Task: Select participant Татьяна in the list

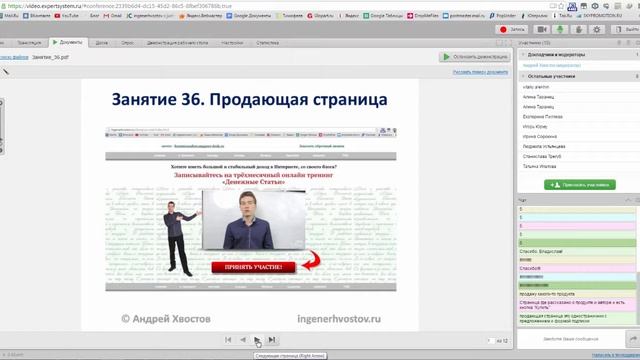Action: 539,166
